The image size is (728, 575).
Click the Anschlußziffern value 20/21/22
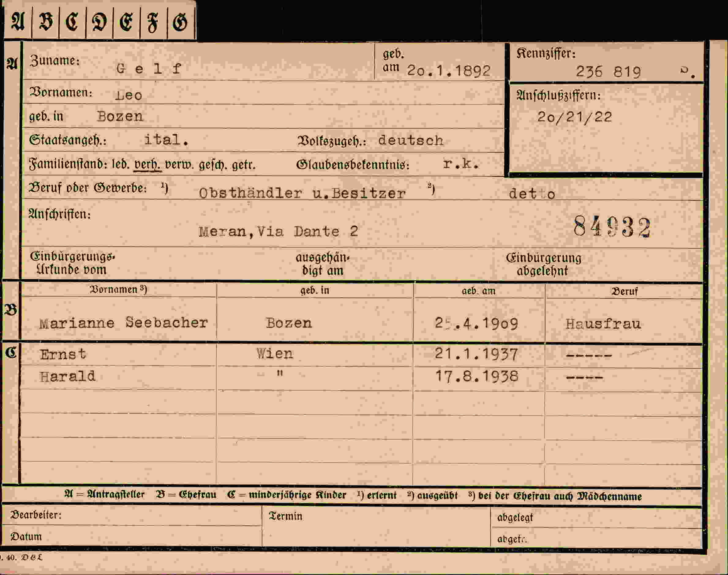[575, 117]
